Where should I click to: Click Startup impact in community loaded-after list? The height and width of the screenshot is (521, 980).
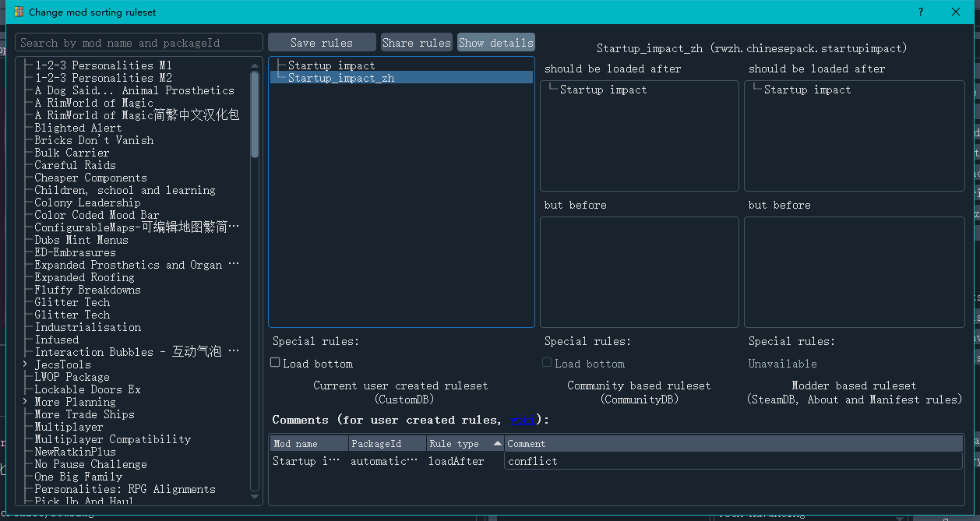pyautogui.click(x=603, y=90)
